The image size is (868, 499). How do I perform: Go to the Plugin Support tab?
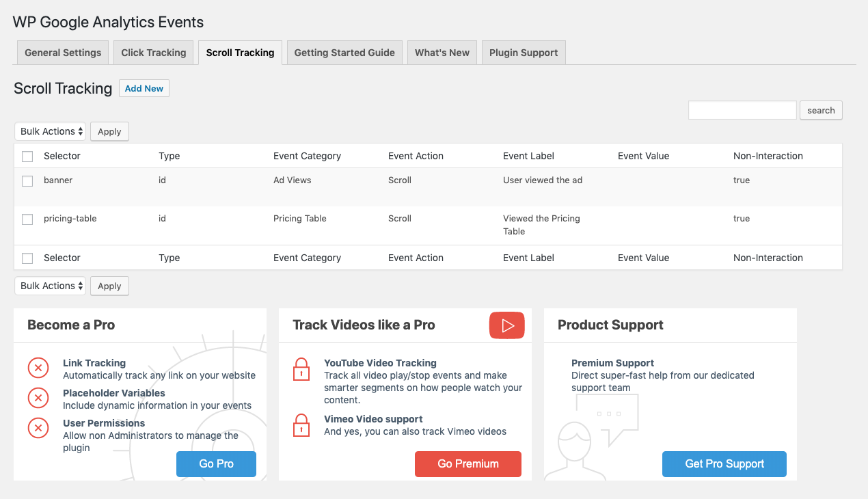pos(524,53)
